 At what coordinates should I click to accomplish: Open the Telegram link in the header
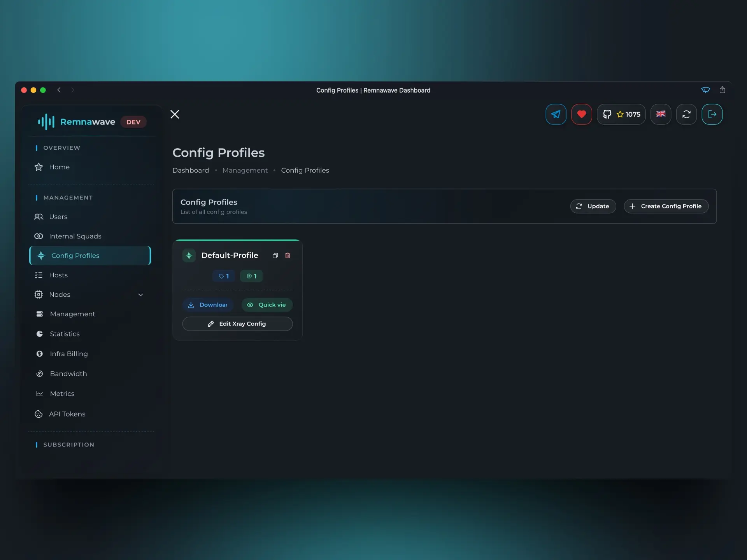[556, 114]
